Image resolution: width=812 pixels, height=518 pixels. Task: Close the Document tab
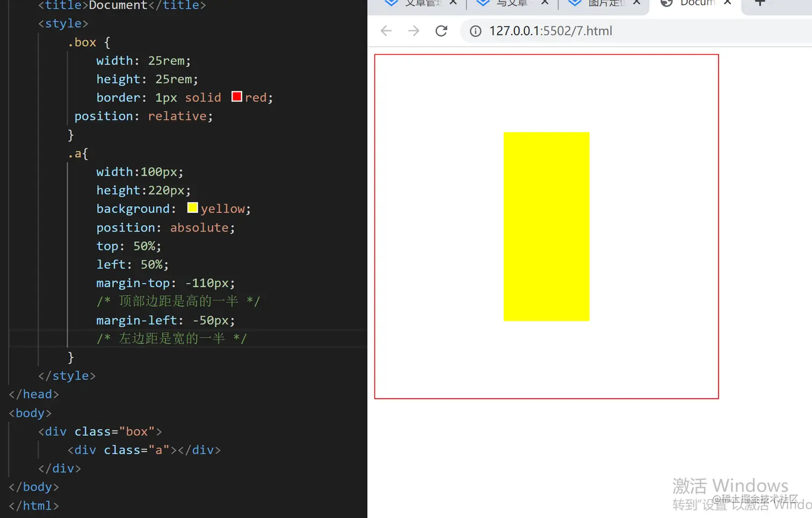[727, 3]
